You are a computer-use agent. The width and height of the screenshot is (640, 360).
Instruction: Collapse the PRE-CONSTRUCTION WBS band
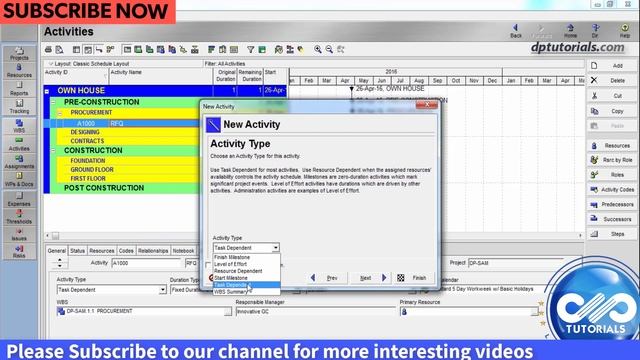click(53, 102)
